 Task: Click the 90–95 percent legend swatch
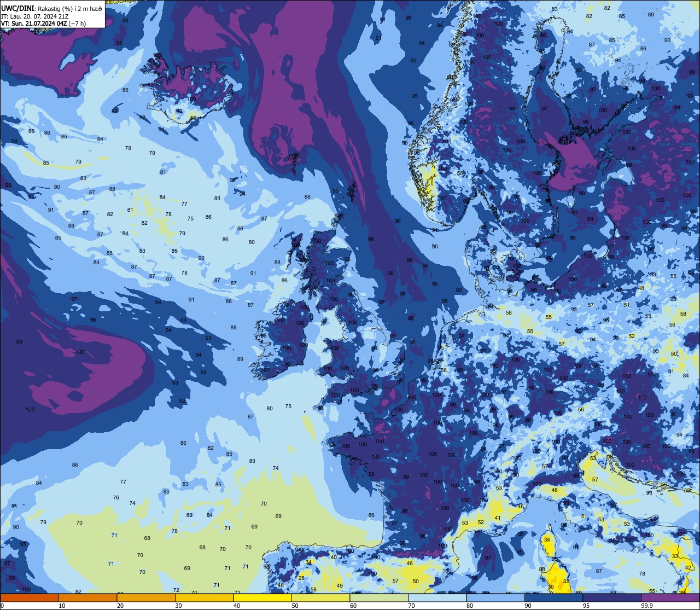pyautogui.click(x=553, y=598)
